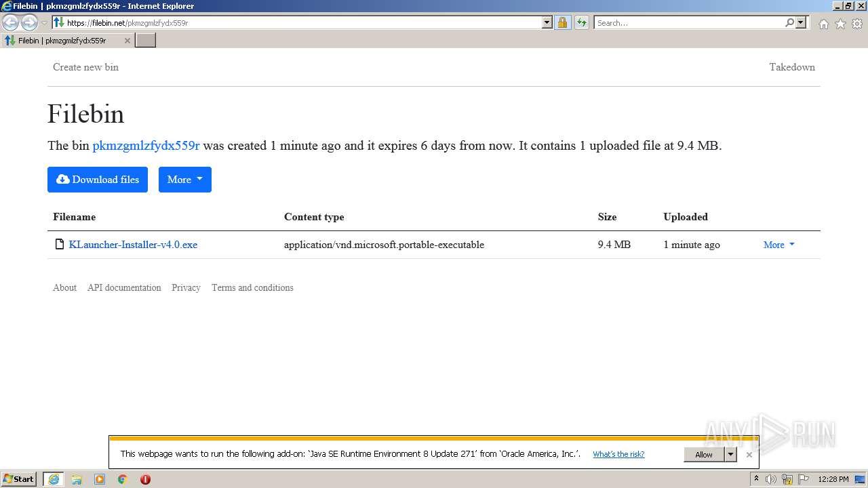The height and width of the screenshot is (488, 868).
Task: Open the volume speaker tray icon
Action: coord(771,479)
